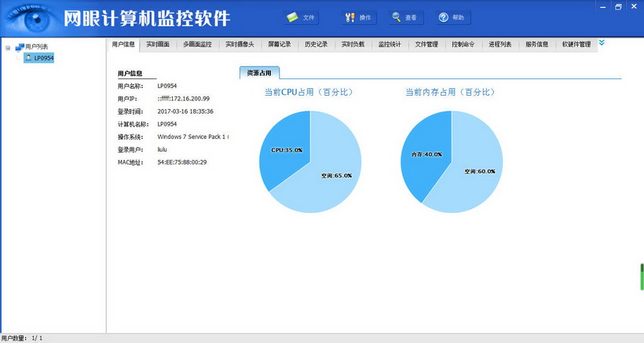
Task: Click login time 2017-03-16 18:35:36
Action: (185, 111)
